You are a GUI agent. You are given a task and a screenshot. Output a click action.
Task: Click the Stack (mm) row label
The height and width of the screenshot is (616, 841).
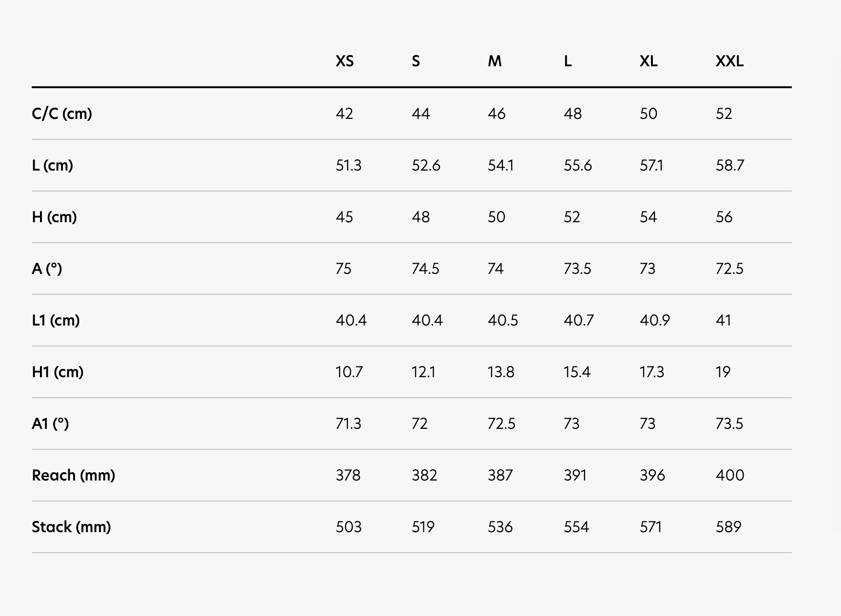[71, 527]
